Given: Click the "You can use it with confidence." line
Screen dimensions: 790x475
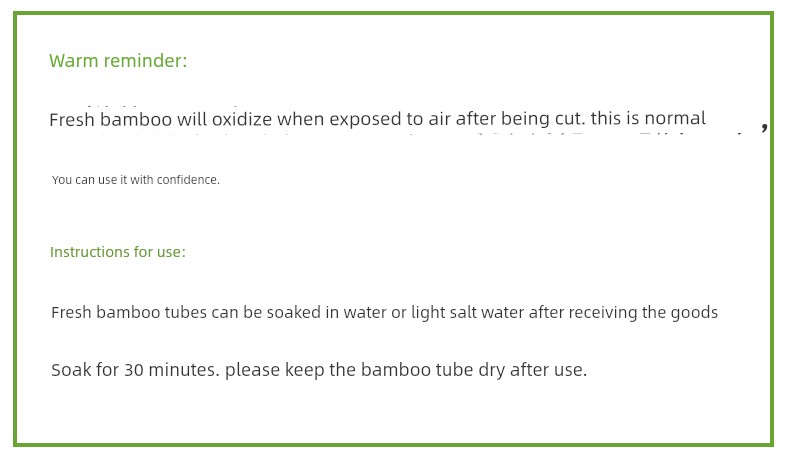Looking at the screenshot, I should pos(136,180).
